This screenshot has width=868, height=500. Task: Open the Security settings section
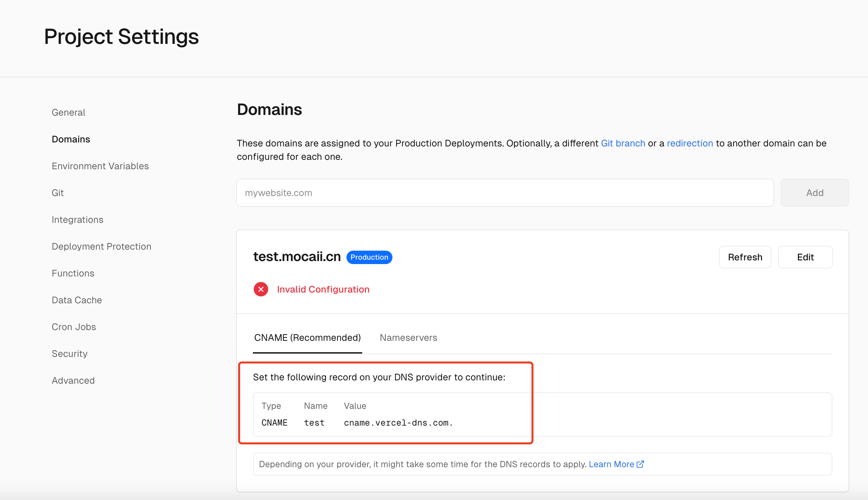(x=69, y=353)
